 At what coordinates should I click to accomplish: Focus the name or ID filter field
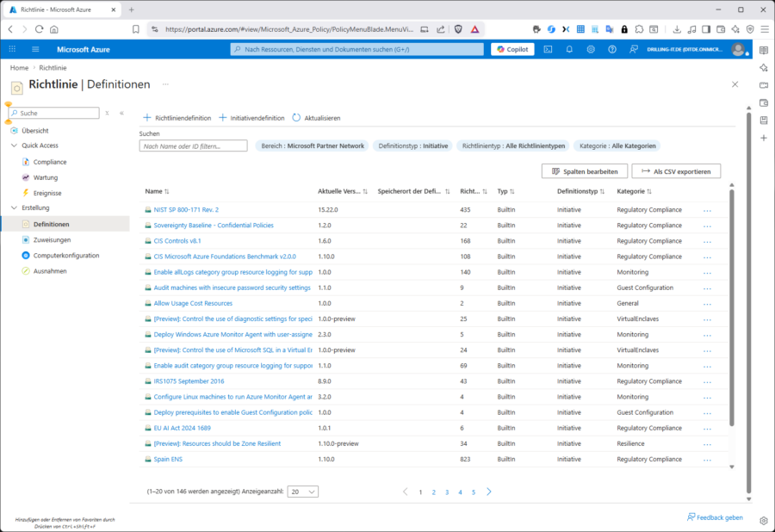pyautogui.click(x=193, y=145)
